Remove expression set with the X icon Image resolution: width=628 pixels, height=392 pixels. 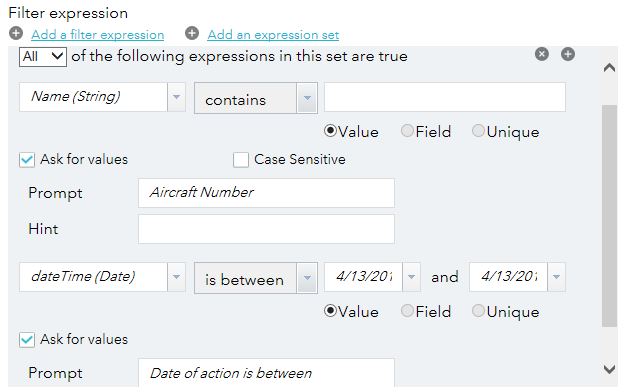541,54
